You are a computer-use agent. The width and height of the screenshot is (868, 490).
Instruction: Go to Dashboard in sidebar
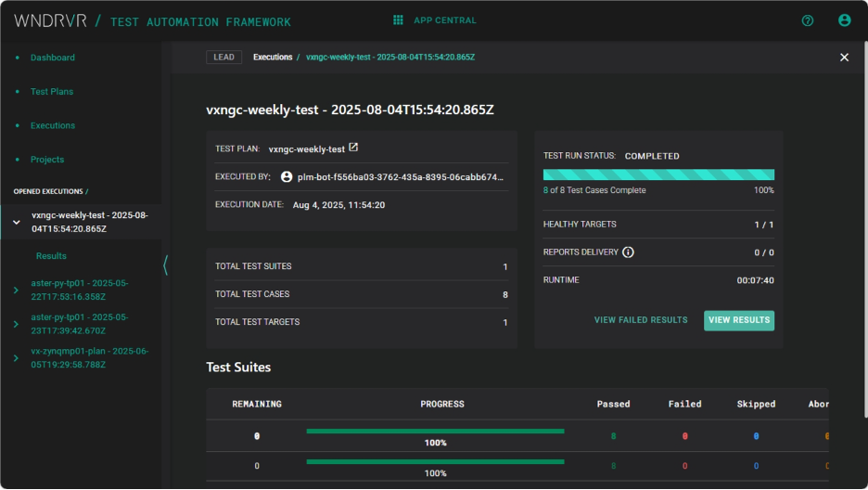tap(52, 58)
